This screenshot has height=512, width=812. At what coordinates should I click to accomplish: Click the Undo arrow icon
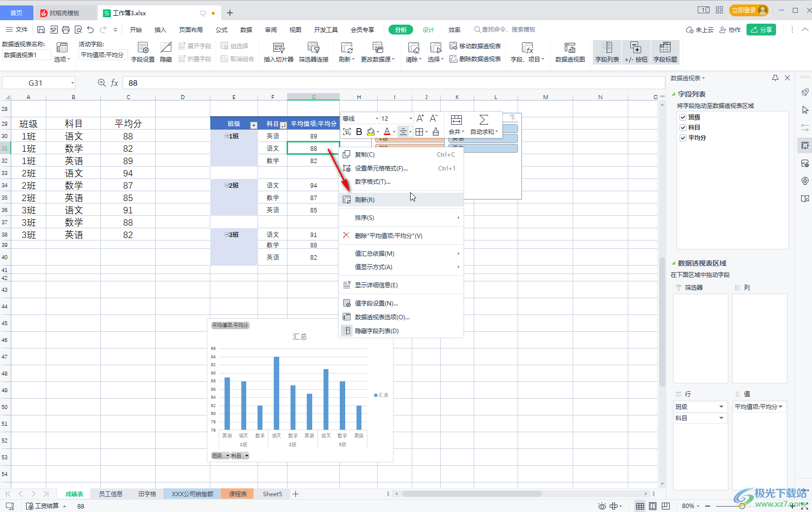[90, 30]
